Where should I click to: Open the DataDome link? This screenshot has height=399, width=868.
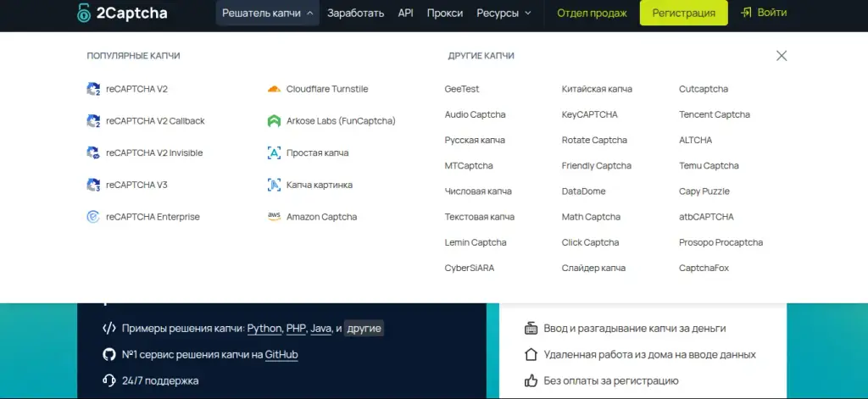[x=583, y=191]
